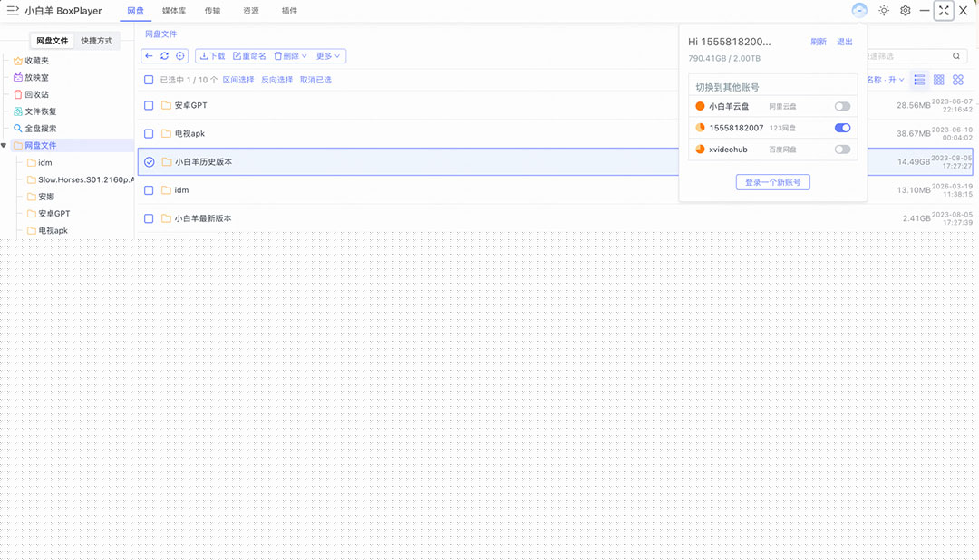Check the box for 小白羊最新版本
Screen dimensions: 979x560
[149, 218]
